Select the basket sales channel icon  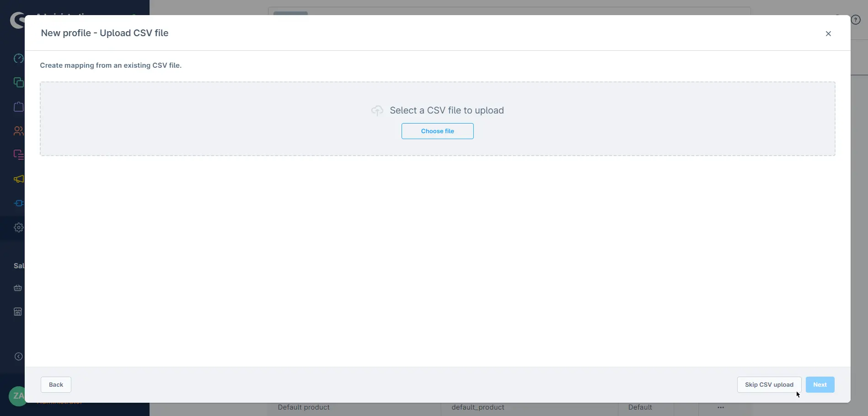[18, 288]
